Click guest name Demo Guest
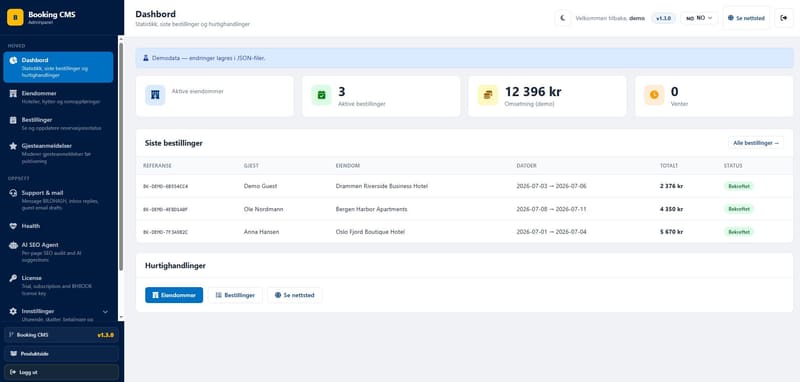This screenshot has width=800, height=382. [x=260, y=186]
